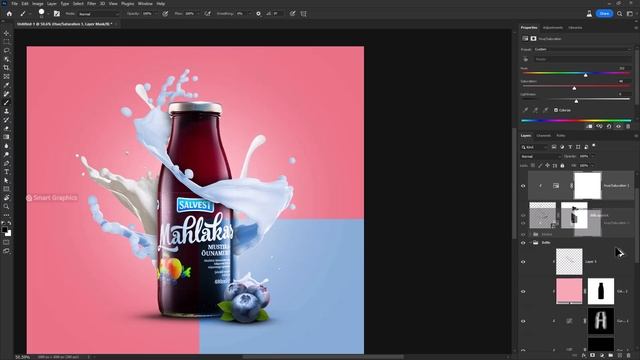Adjust the Hue slider handle
This screenshot has width=640, height=360.
586,75
